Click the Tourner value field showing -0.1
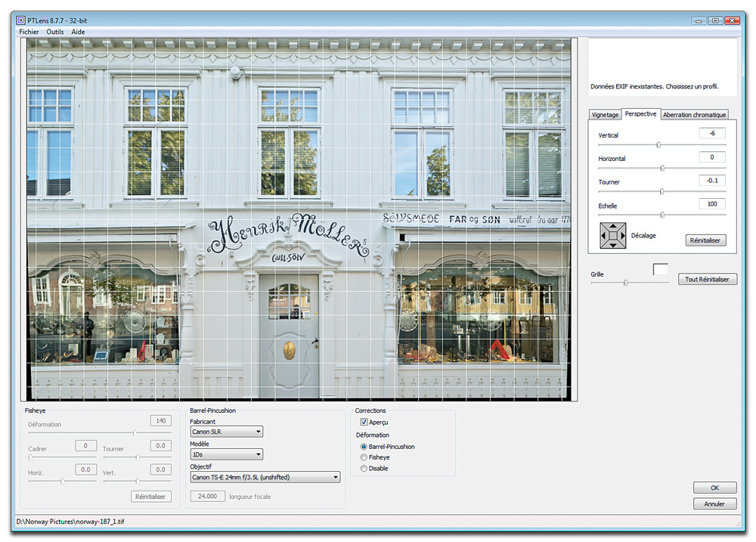Image resolution: width=756 pixels, height=542 pixels. click(712, 181)
